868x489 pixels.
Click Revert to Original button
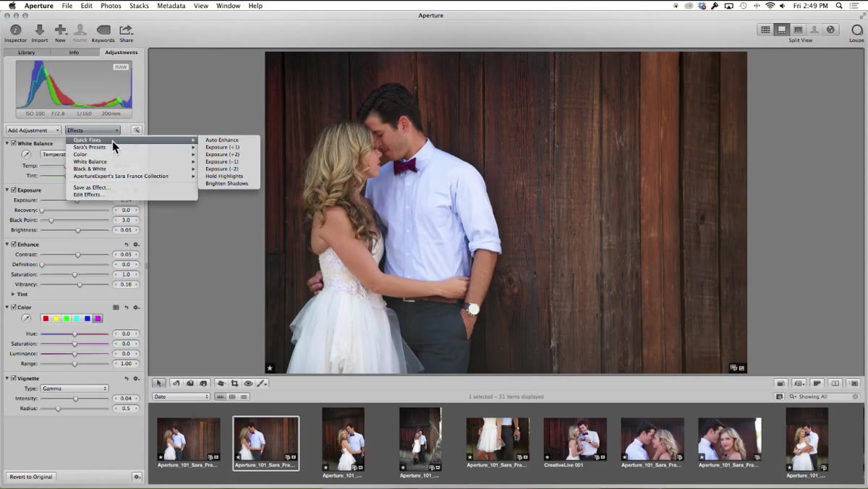pyautogui.click(x=30, y=477)
